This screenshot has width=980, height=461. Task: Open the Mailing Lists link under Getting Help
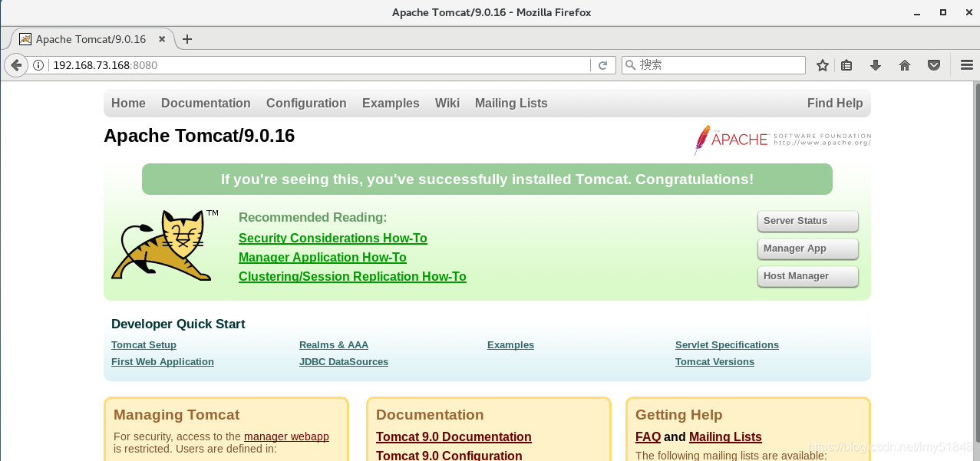725,436
